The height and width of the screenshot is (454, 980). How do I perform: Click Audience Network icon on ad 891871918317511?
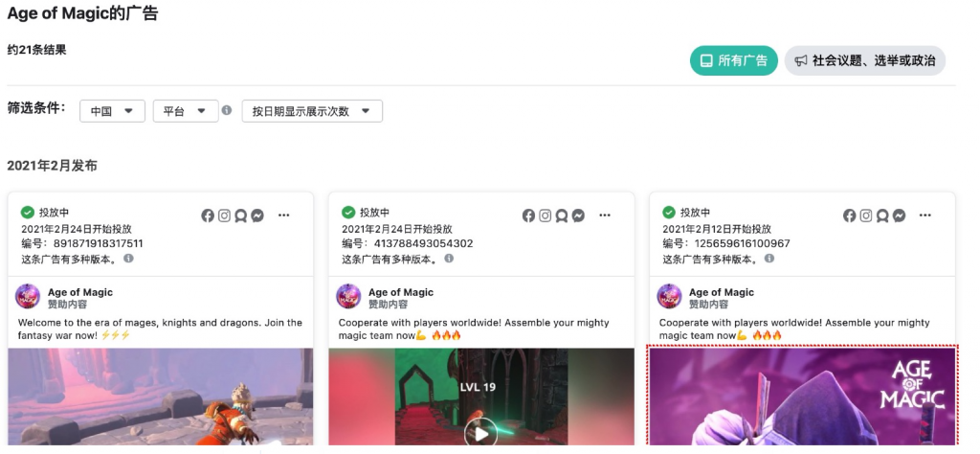[x=240, y=216]
